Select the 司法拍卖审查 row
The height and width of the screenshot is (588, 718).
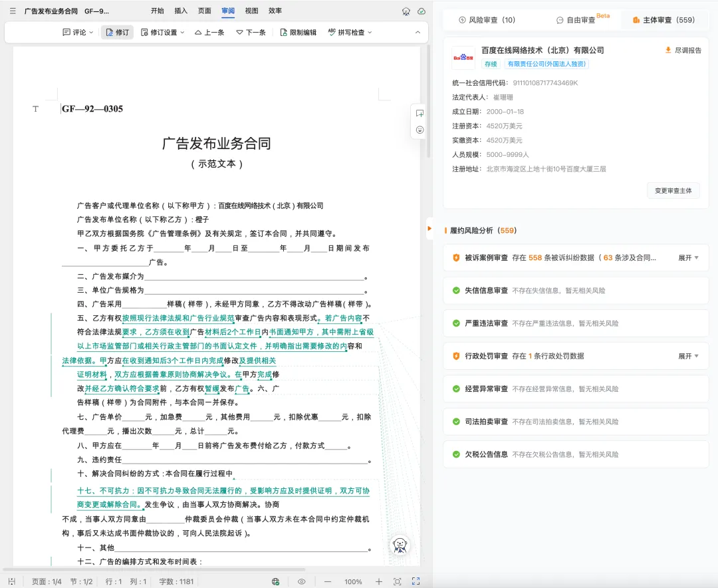coord(576,422)
